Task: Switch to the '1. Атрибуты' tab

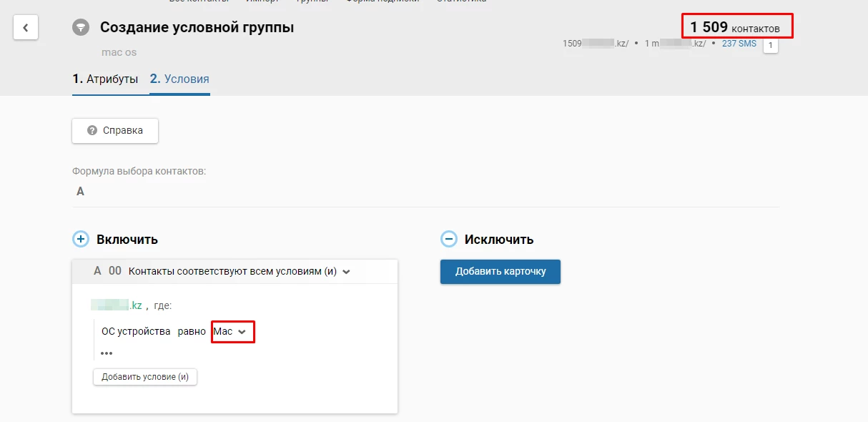Action: [x=106, y=79]
